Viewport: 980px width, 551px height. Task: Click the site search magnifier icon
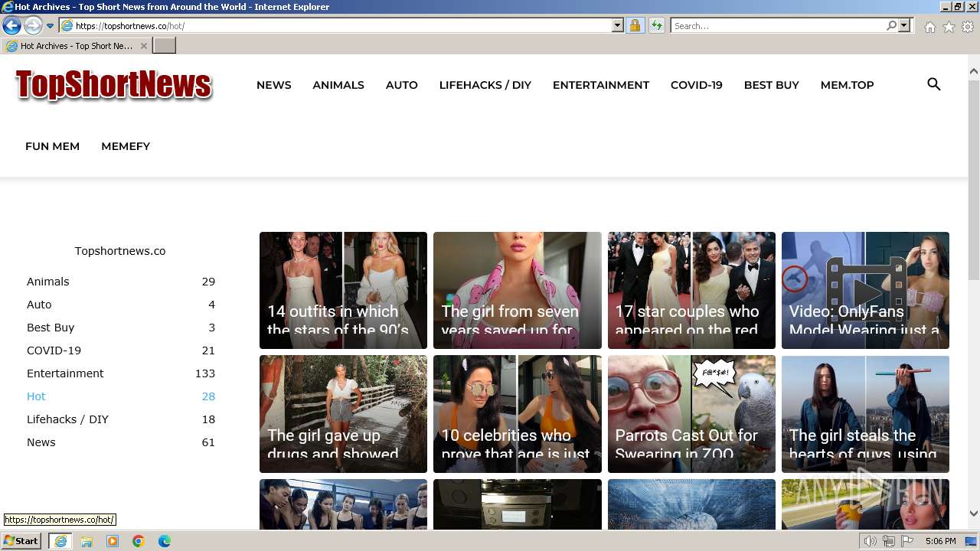(x=934, y=84)
